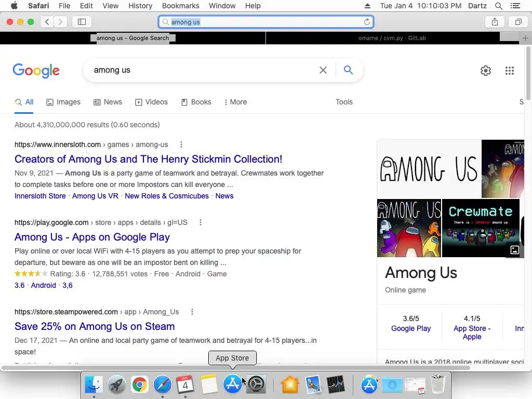The width and height of the screenshot is (532, 399).
Task: Add a new Safari tab
Action: pyautogui.click(x=525, y=38)
